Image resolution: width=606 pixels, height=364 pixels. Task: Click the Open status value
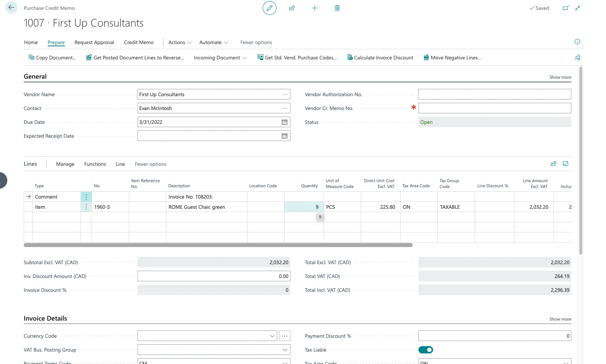[x=426, y=122]
